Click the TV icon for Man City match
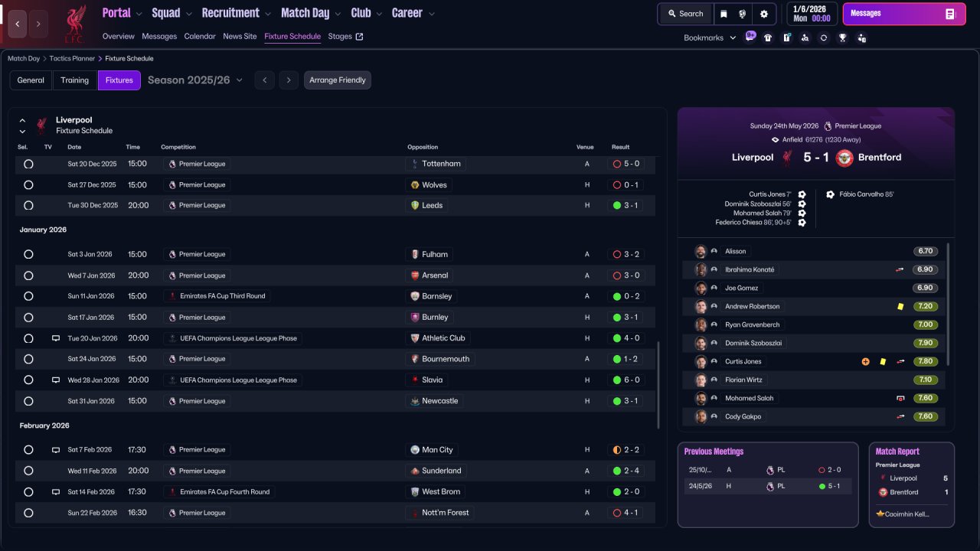 coord(56,450)
